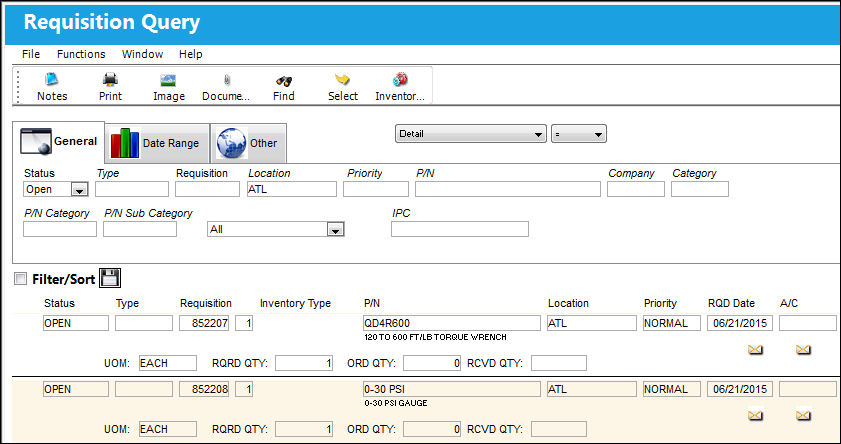
Task: Save filter using floppy disk icon
Action: (x=110, y=278)
